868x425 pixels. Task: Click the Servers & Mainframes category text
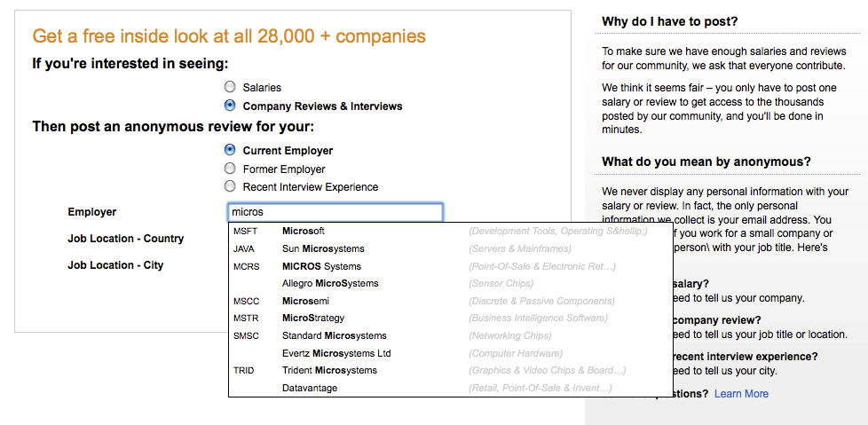click(520, 248)
